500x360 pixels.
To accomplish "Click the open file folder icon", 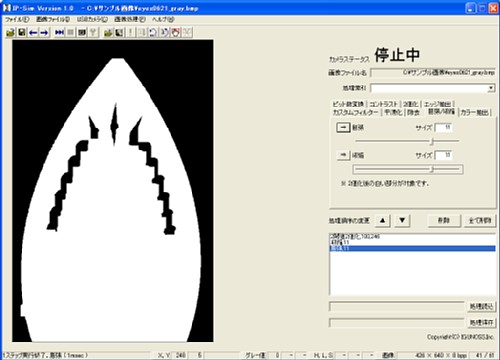I will [11, 32].
